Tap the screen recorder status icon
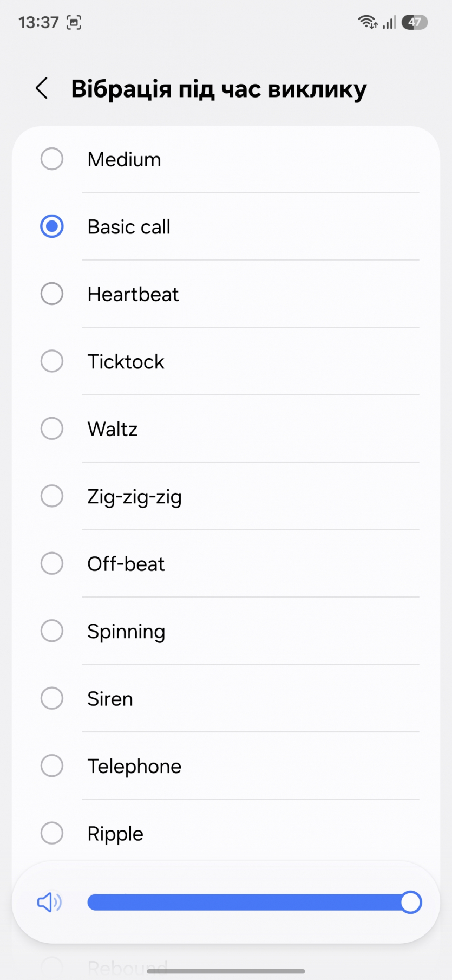 pos(74,22)
